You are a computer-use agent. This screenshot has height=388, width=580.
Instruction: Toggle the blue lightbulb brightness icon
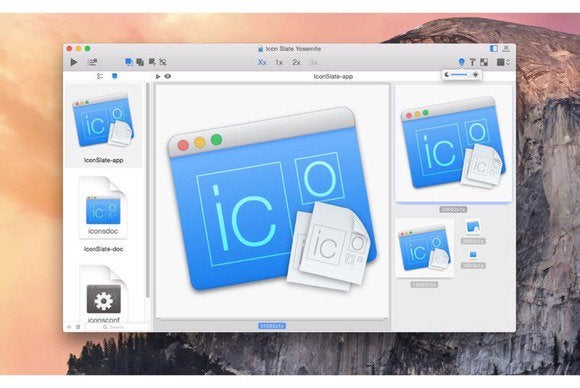tap(461, 62)
